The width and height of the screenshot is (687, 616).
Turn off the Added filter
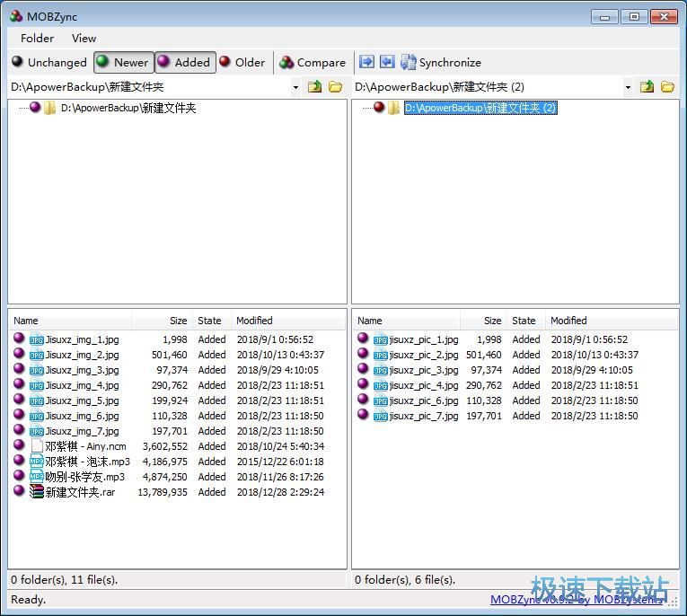[x=185, y=62]
